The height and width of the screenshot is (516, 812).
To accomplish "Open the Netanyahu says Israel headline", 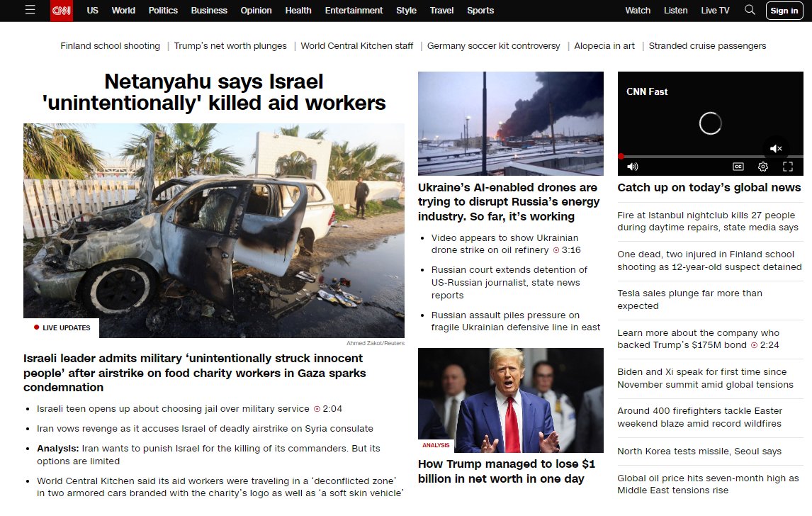I will [x=214, y=92].
